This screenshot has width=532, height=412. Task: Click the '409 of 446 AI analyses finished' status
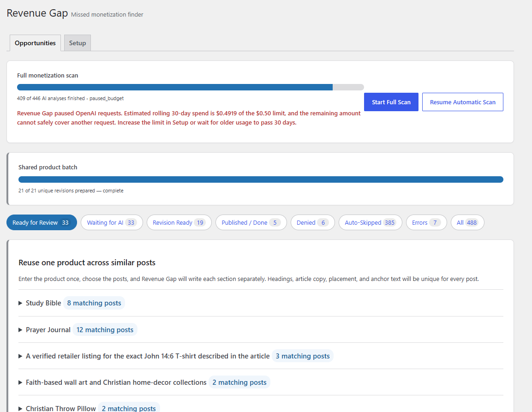[x=70, y=98]
